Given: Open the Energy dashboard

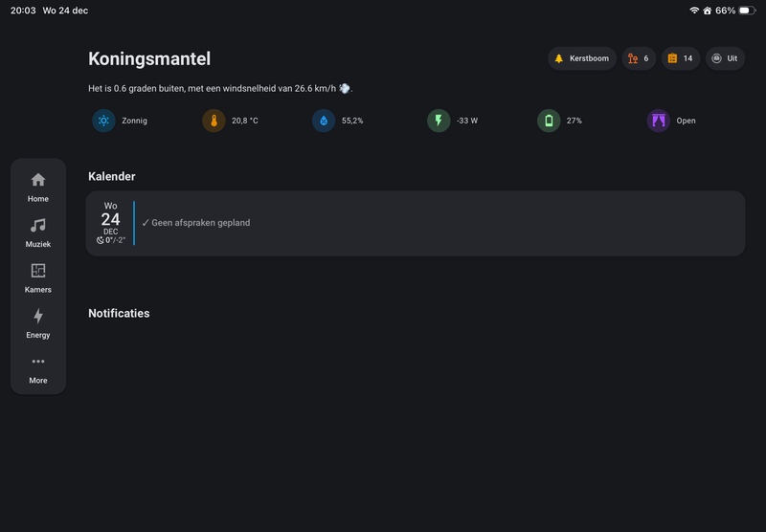Looking at the screenshot, I should (38, 322).
